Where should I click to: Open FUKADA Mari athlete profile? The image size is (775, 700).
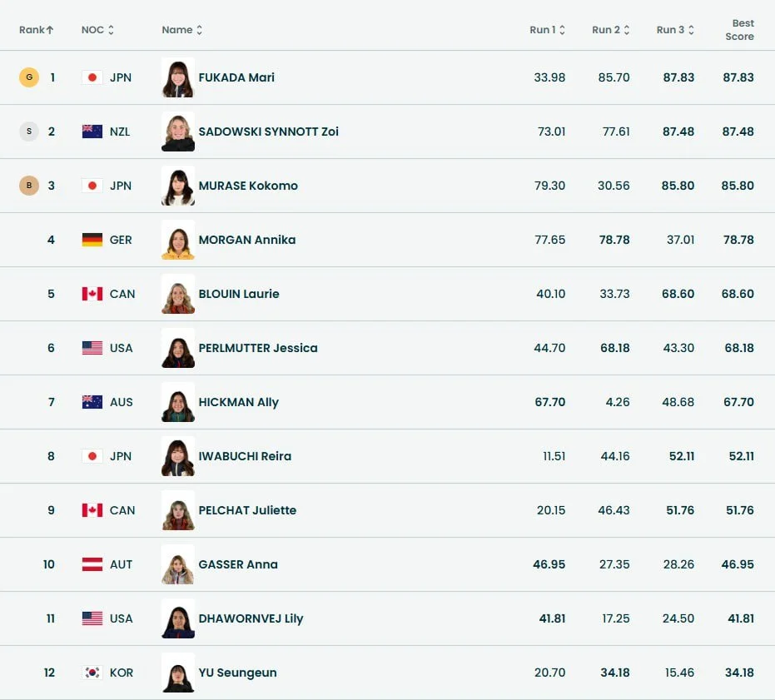[236, 77]
